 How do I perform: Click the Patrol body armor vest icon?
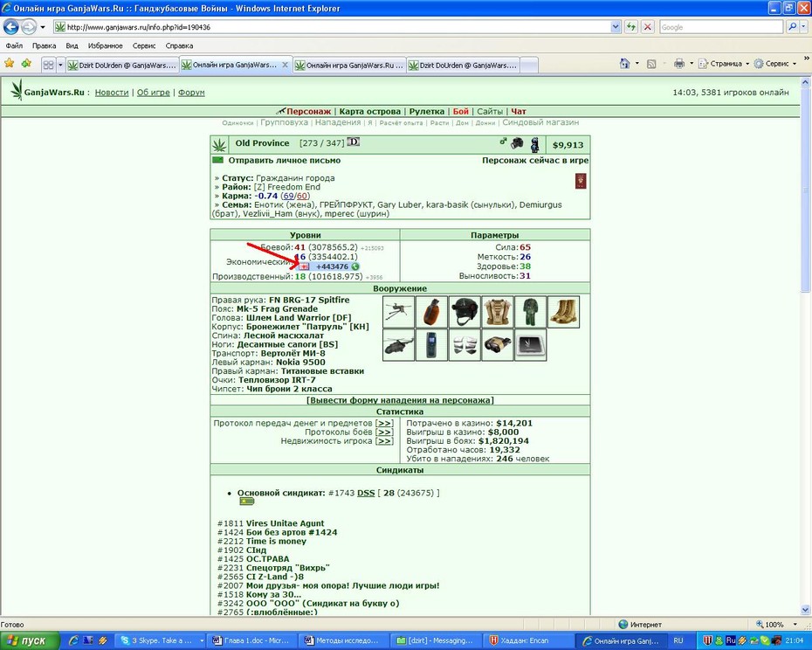pos(498,312)
